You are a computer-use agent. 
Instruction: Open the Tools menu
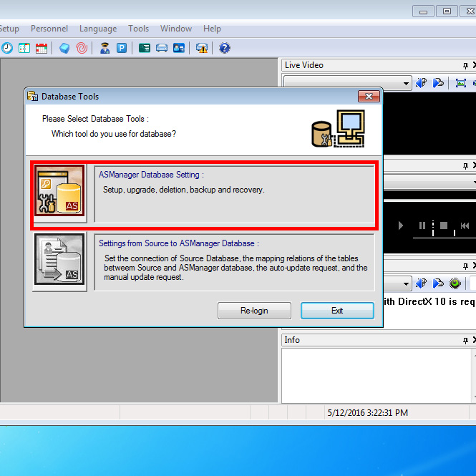138,29
